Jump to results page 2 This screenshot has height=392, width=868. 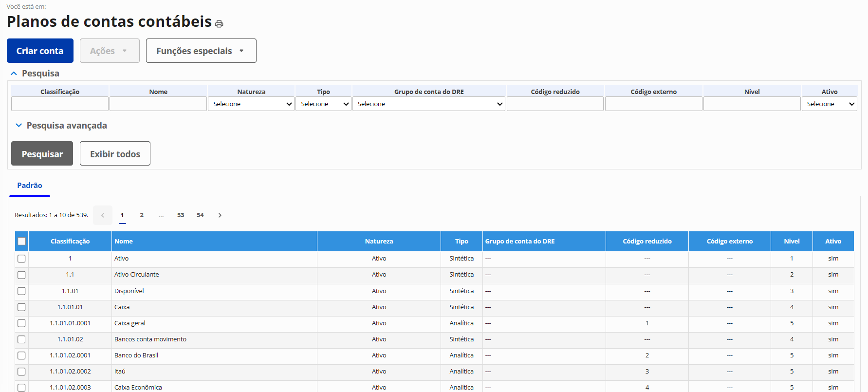pos(142,215)
